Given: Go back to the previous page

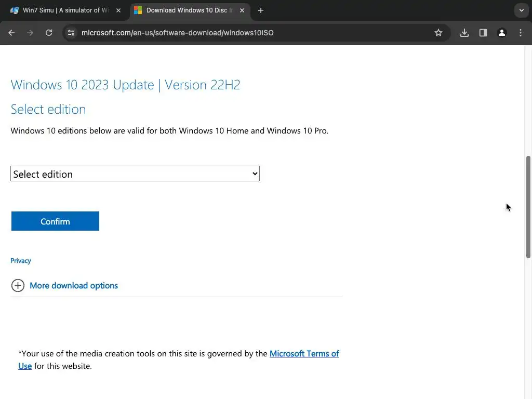Looking at the screenshot, I should (11, 33).
